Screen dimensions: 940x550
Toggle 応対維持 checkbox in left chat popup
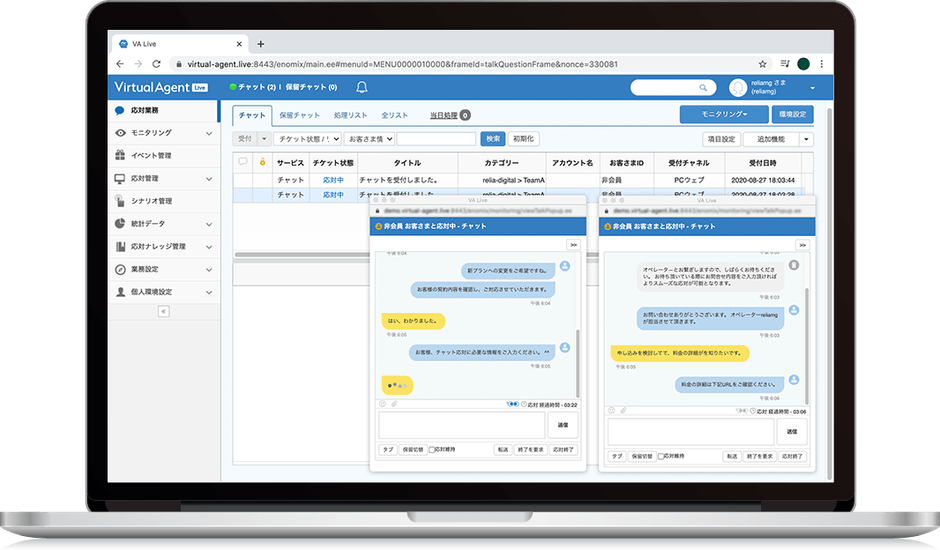point(432,450)
